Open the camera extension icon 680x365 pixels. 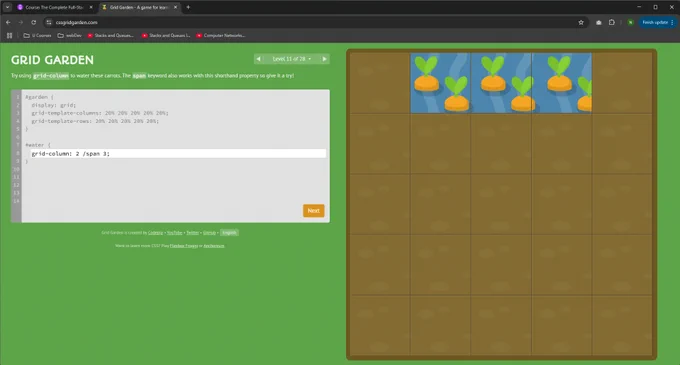point(599,23)
